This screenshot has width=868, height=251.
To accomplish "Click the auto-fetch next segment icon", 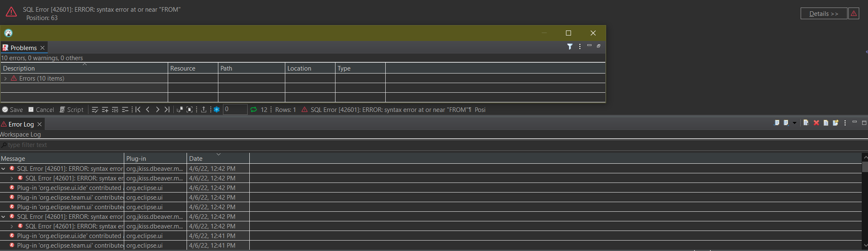I will click(180, 109).
